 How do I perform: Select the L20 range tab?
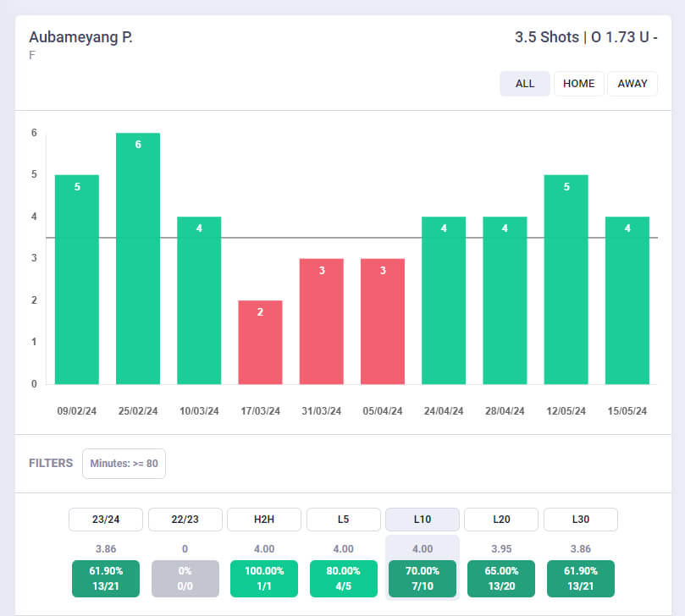(x=501, y=519)
